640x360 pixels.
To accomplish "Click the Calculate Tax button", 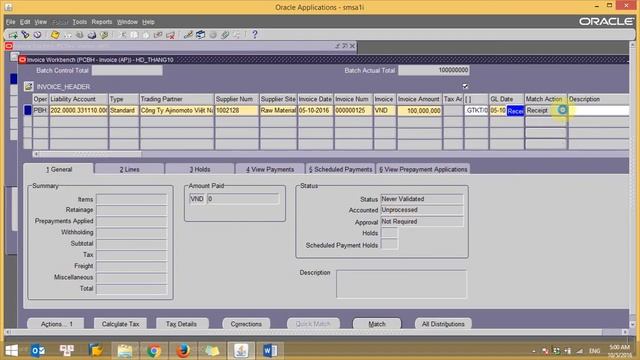I will (120, 324).
